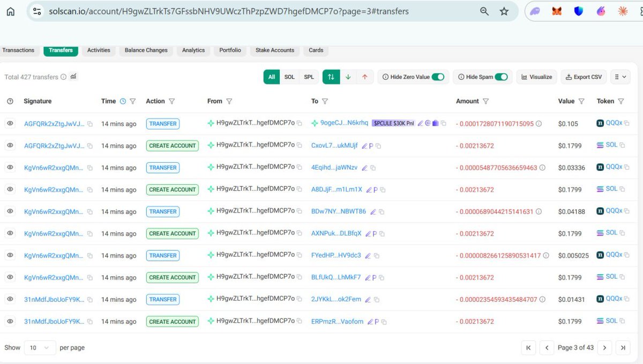Open the Amount column filter

[x=485, y=101]
